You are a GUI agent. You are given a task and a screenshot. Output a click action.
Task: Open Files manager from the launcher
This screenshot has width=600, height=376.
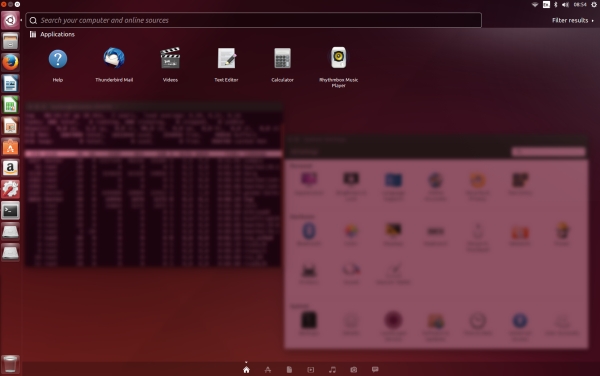coord(10,41)
